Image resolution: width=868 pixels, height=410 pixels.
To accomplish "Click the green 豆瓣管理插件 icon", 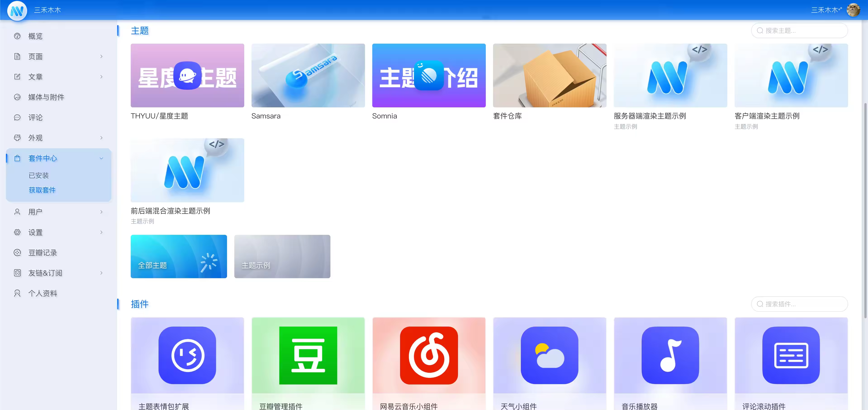I will [x=308, y=355].
